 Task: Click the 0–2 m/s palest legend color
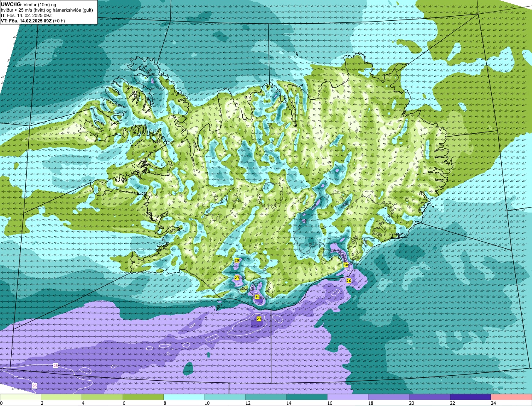pyautogui.click(x=20, y=397)
